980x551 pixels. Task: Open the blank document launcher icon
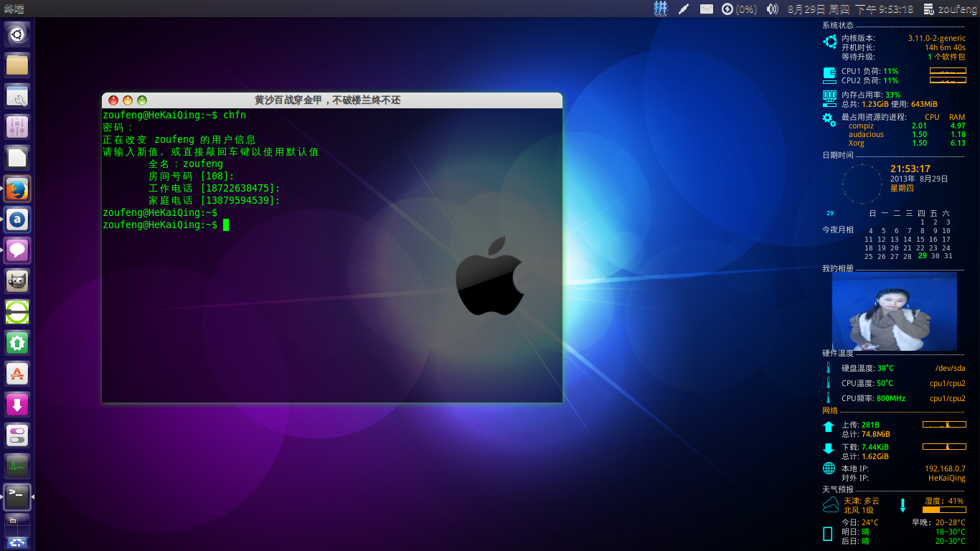[x=17, y=158]
